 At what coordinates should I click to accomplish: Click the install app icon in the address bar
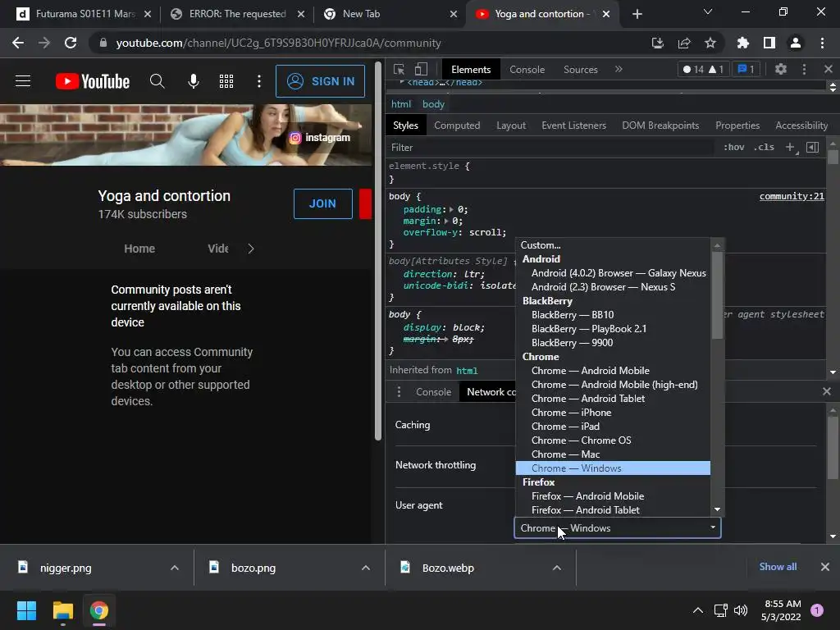coord(657,43)
